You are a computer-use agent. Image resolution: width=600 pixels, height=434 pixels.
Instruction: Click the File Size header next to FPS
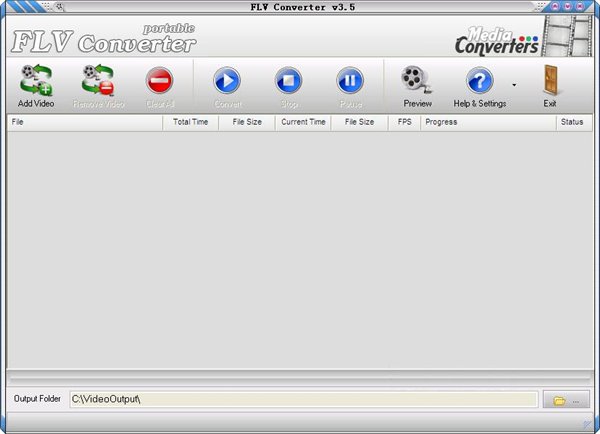(x=359, y=122)
